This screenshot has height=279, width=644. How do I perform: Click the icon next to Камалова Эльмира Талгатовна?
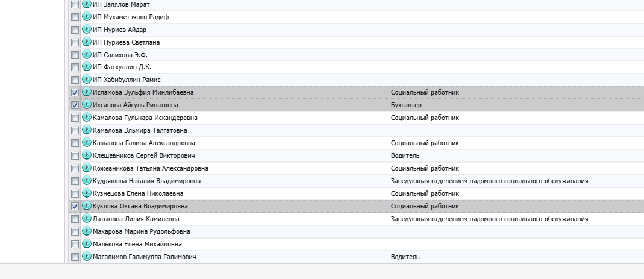click(87, 130)
